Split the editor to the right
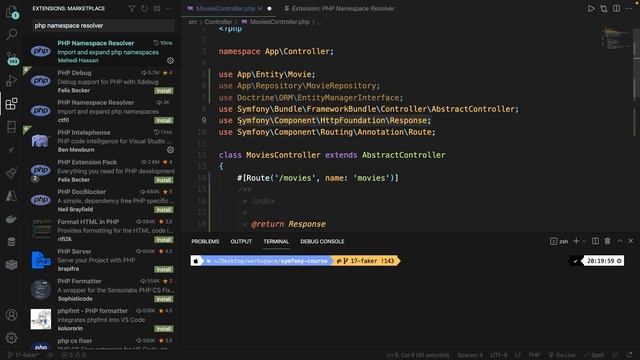Viewport: 640px width, 360px height. [x=616, y=9]
